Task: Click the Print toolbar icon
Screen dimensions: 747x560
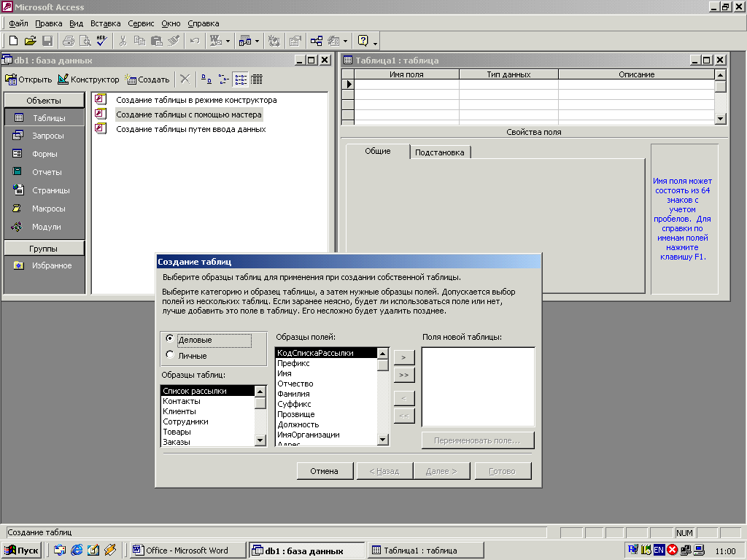Action: tap(69, 42)
